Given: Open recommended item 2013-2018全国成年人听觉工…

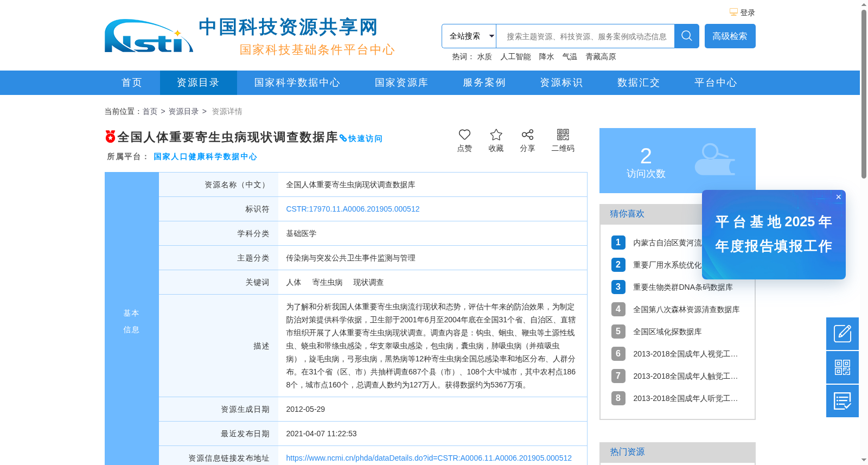Looking at the screenshot, I should point(685,398).
